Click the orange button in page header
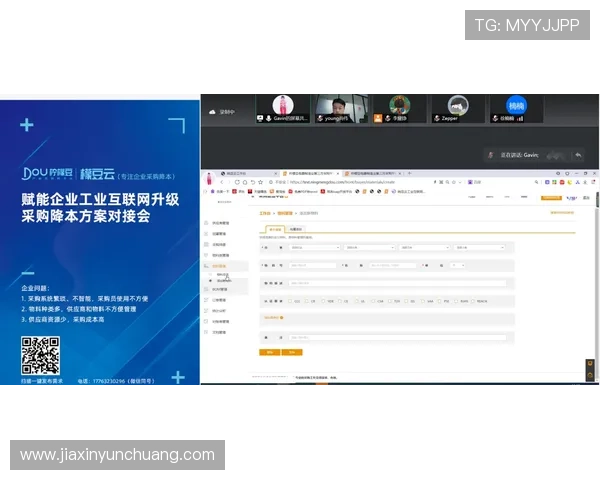Screen dimensions: 600x480 click(x=551, y=198)
